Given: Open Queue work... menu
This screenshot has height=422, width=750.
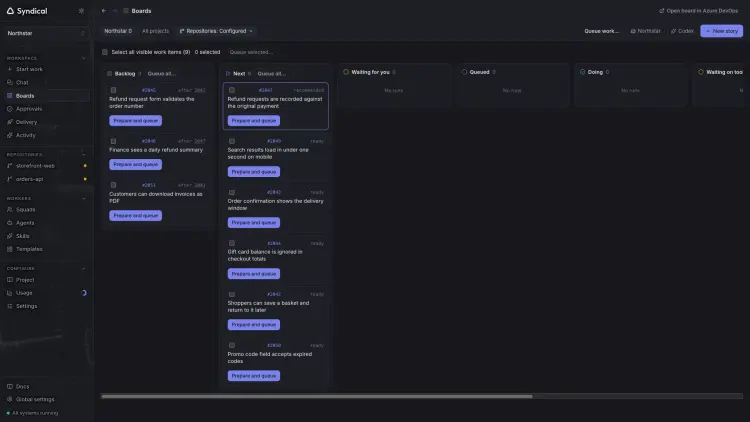Looking at the screenshot, I should point(601,31).
